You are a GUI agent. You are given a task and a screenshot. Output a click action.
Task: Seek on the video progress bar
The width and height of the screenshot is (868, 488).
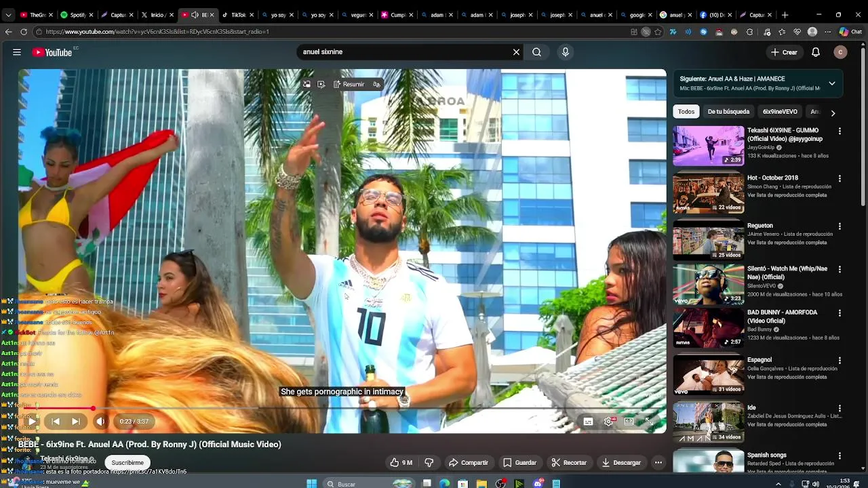(342, 409)
